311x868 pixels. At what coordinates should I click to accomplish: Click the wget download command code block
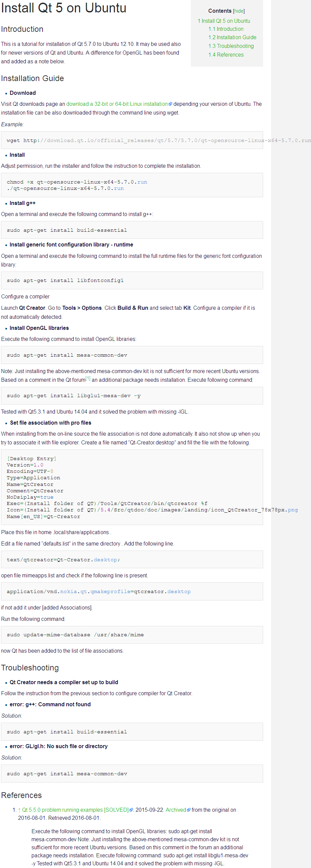pyautogui.click(x=132, y=141)
